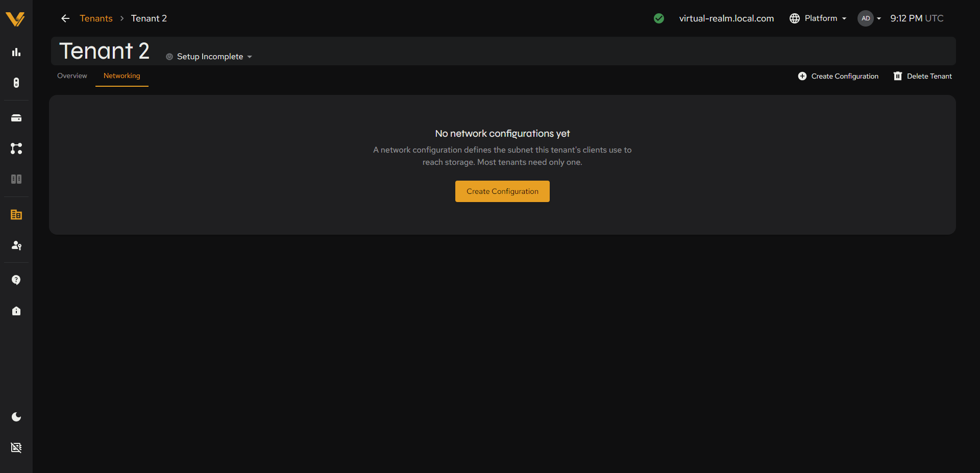Viewport: 980px width, 473px height.
Task: Open the user with key icon
Action: [16, 245]
